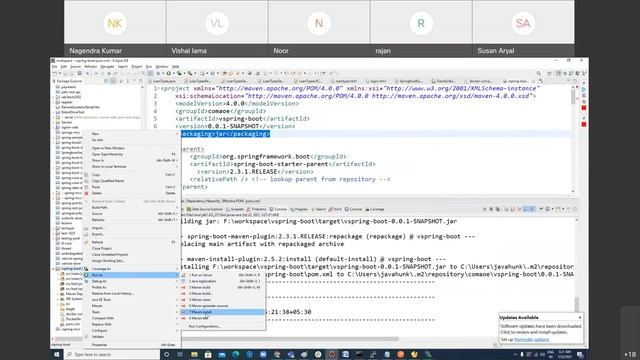Select Java Application in Run As submenu

(222, 281)
